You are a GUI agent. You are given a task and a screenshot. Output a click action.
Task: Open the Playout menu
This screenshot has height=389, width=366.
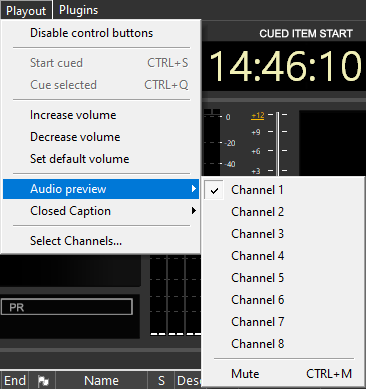click(26, 10)
